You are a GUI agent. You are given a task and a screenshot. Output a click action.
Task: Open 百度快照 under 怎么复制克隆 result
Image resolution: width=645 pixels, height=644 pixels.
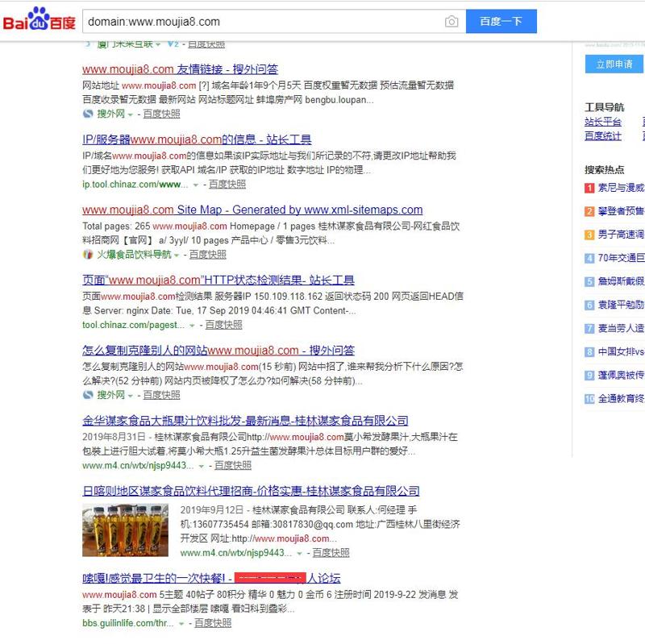(161, 395)
